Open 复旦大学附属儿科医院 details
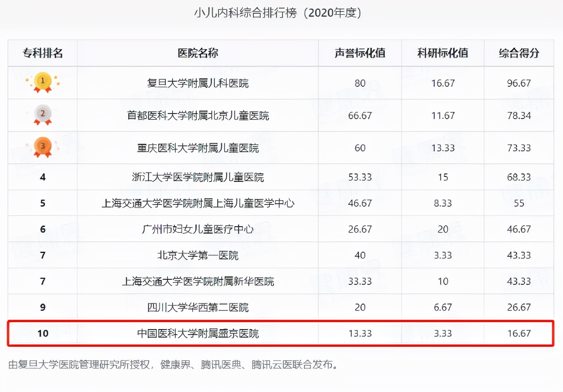The width and height of the screenshot is (563, 392). [197, 83]
